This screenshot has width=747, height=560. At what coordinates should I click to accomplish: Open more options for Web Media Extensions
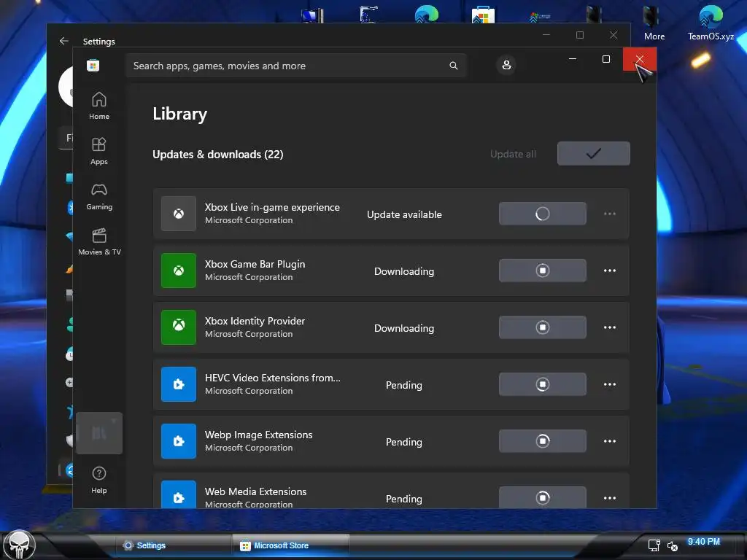(x=610, y=498)
